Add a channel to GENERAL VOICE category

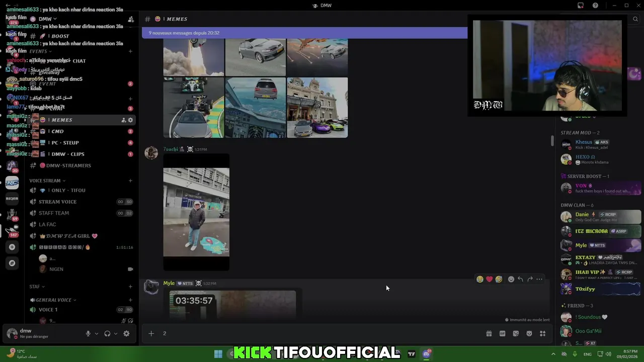pyautogui.click(x=130, y=300)
